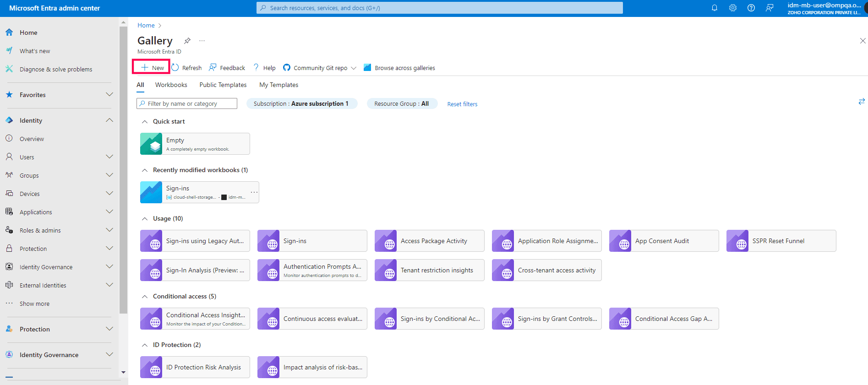Click the Home breadcrumb link
Screen dimensions: 868x385
tap(146, 25)
